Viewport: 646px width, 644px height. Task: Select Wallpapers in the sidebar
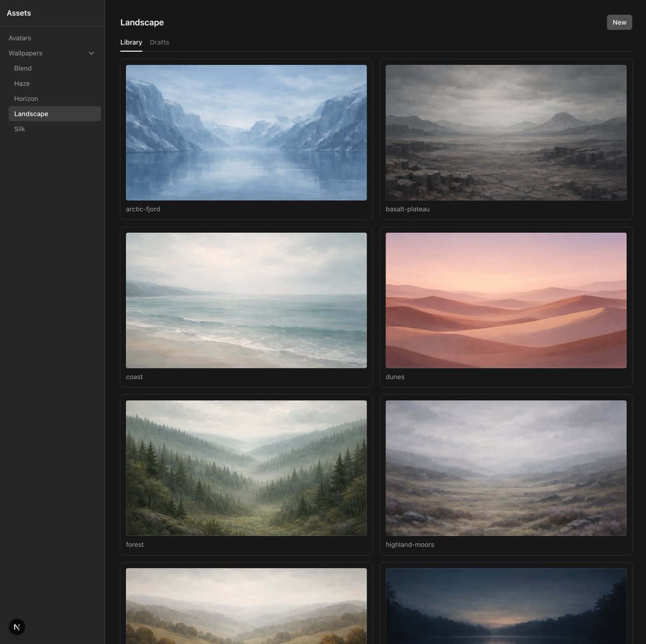coord(25,53)
